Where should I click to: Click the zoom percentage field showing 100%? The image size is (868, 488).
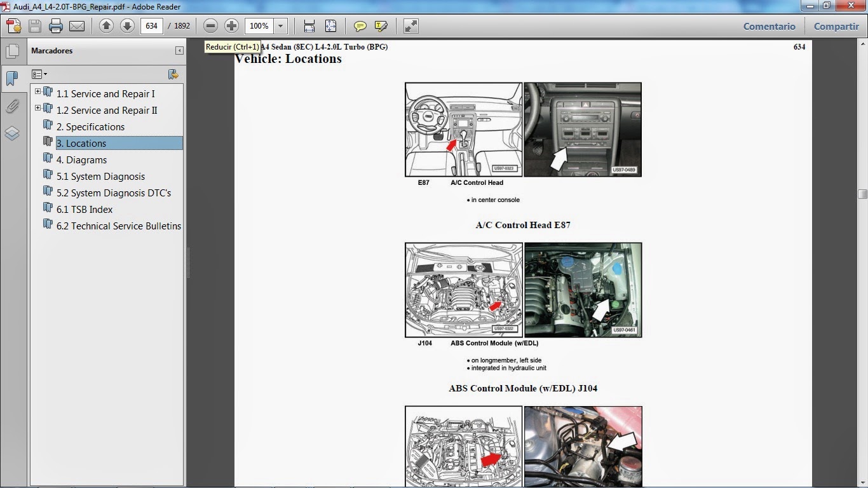(x=259, y=26)
